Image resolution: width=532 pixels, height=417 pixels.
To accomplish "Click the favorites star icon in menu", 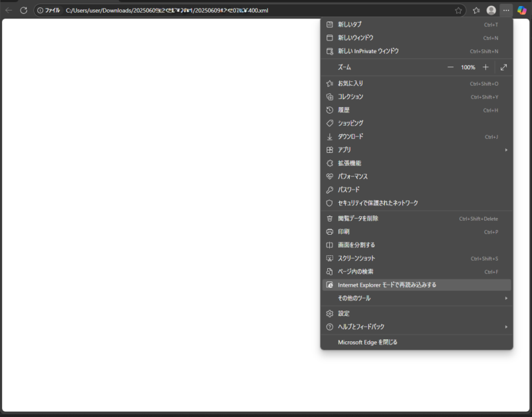I will click(329, 84).
